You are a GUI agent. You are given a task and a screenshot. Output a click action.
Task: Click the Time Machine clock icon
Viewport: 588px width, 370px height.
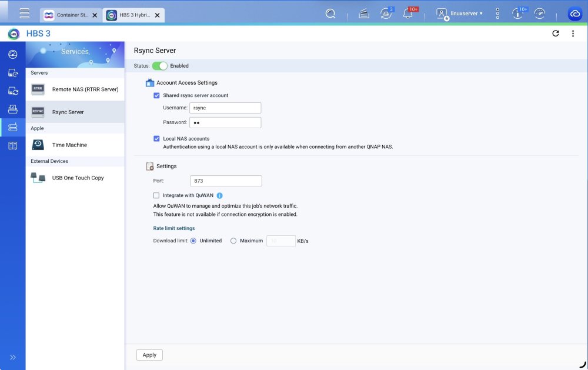(38, 145)
